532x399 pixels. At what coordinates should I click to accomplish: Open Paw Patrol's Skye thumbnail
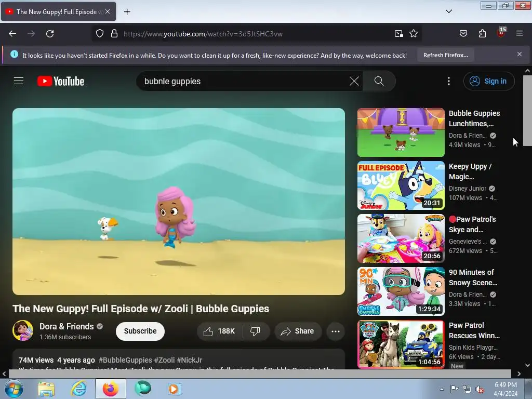401,238
